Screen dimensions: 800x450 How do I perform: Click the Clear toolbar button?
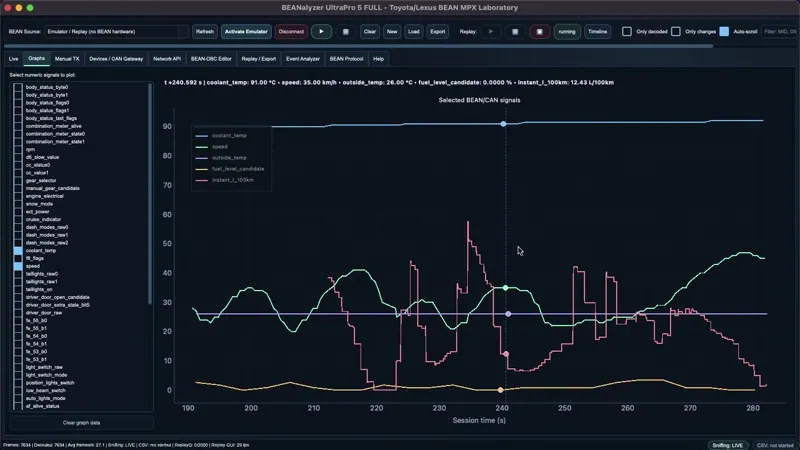coord(369,32)
